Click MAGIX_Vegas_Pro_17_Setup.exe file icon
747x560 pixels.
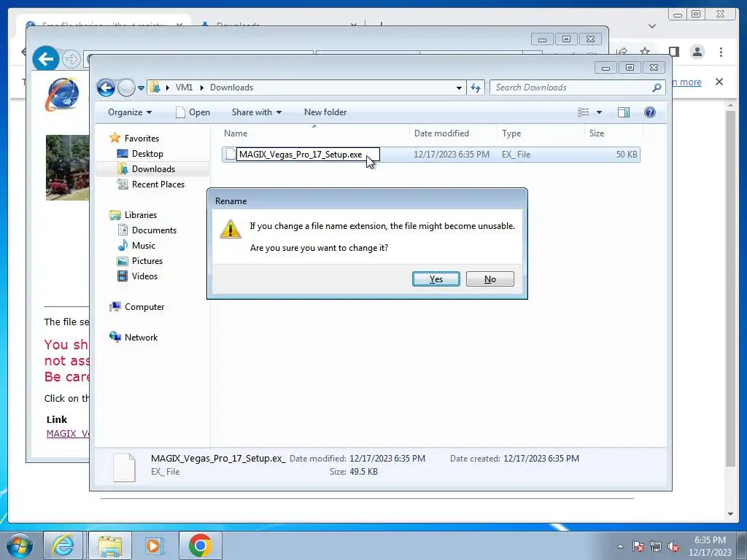pyautogui.click(x=231, y=155)
